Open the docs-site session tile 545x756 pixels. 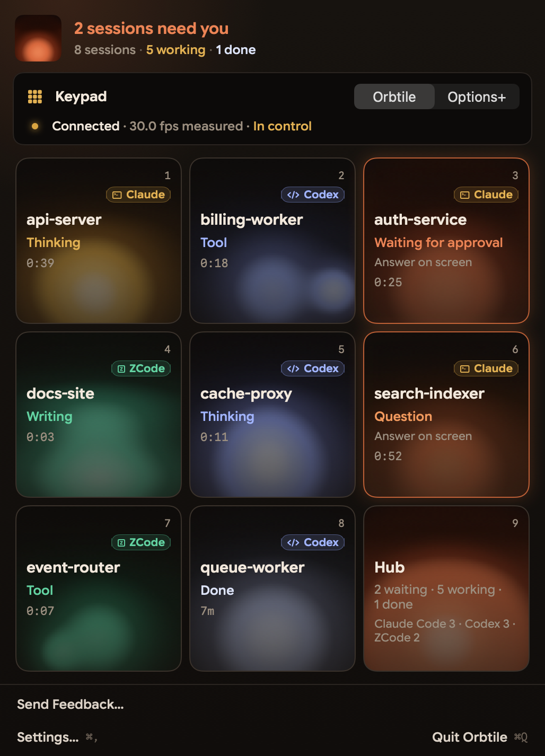(99, 415)
